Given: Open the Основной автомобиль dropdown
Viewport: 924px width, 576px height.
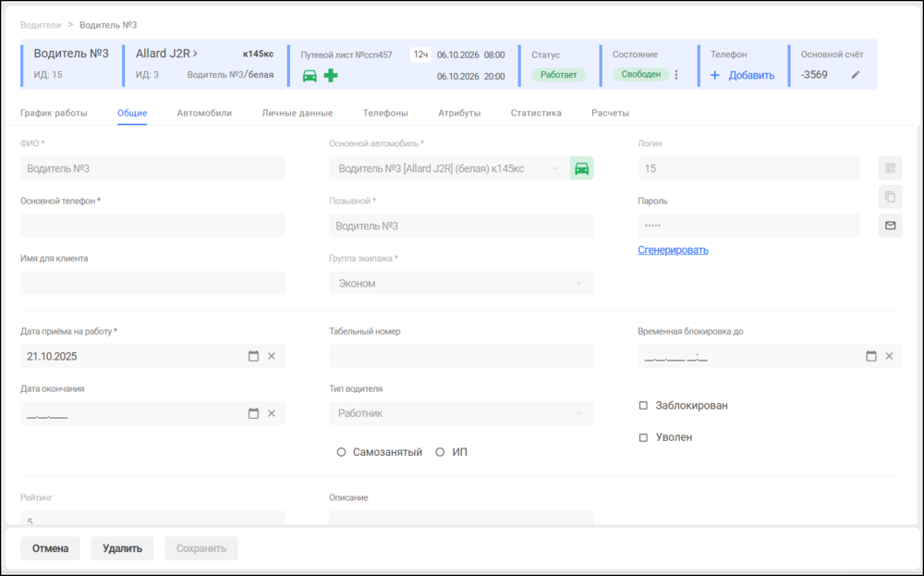Looking at the screenshot, I should [450, 168].
